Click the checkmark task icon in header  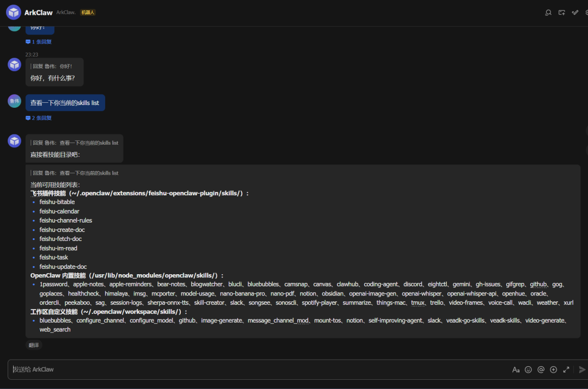[x=575, y=13]
